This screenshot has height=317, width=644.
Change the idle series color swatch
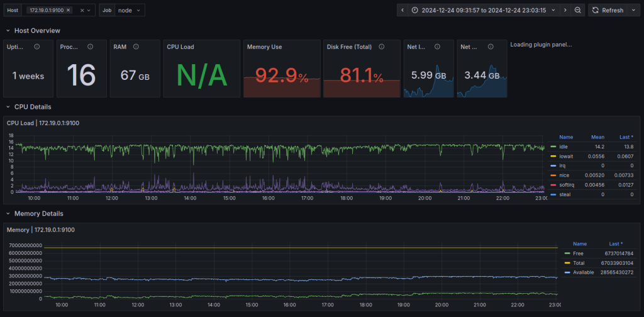[x=553, y=147]
